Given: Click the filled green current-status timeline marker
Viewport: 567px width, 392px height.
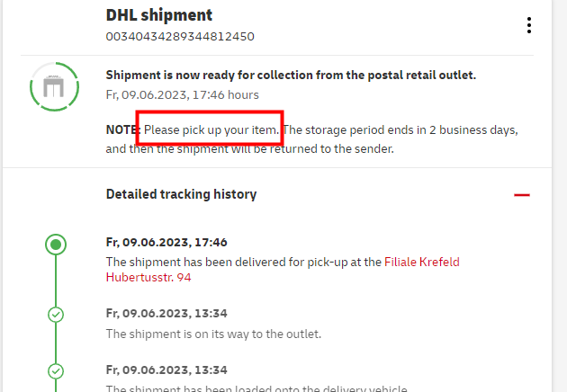Looking at the screenshot, I should coord(56,244).
